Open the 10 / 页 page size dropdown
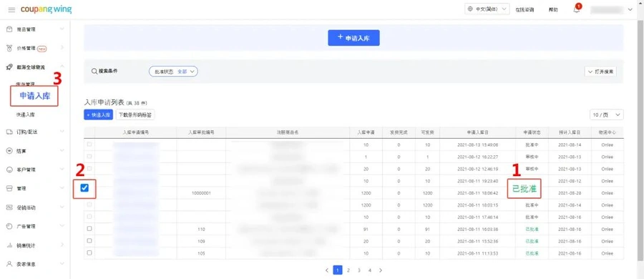644x279 pixels. 606,115
